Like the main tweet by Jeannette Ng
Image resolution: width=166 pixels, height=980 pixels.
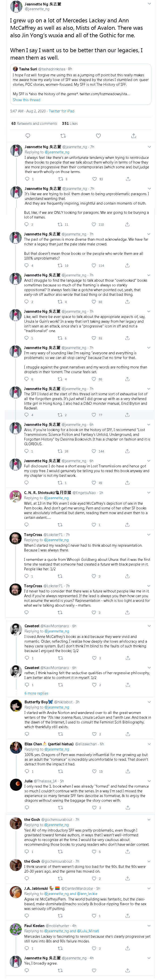[x=98, y=136]
